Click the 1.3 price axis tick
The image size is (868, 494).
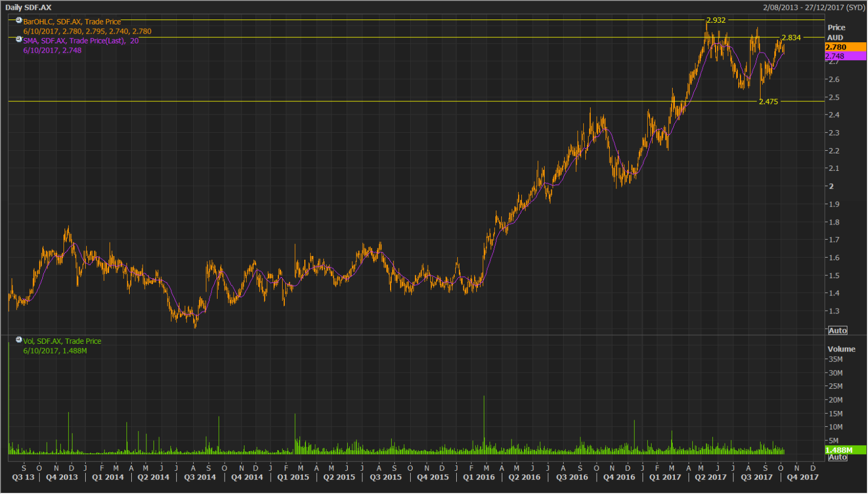pos(834,311)
